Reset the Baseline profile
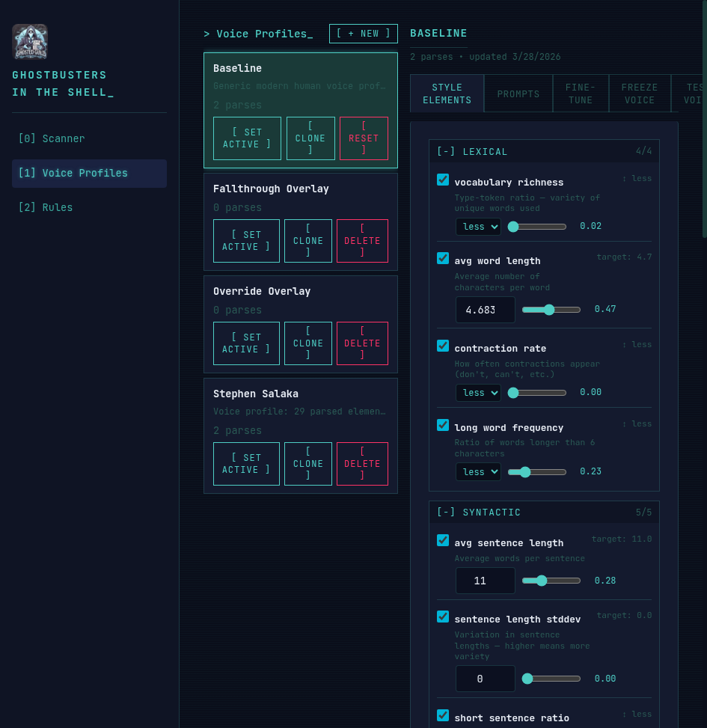This screenshot has height=728, width=707. (x=363, y=138)
